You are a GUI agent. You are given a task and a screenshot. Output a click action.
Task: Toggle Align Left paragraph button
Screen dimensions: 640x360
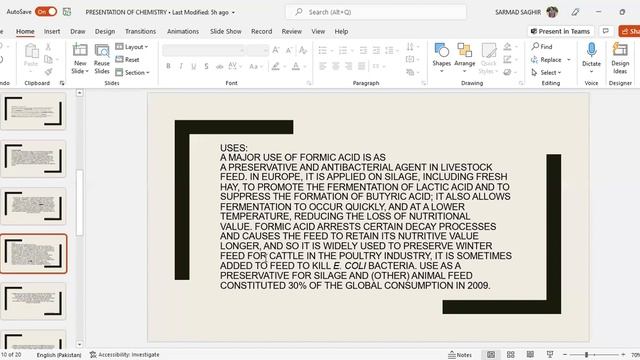(323, 66)
